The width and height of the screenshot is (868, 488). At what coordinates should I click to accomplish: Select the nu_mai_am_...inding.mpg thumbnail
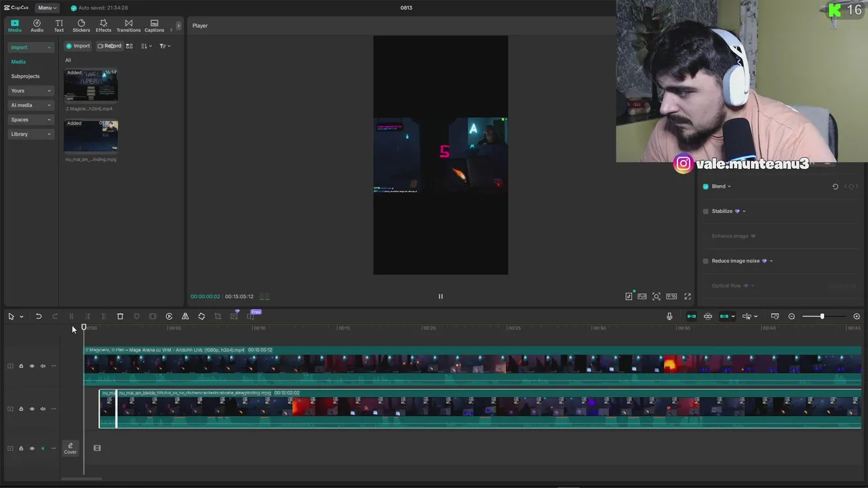click(x=91, y=136)
